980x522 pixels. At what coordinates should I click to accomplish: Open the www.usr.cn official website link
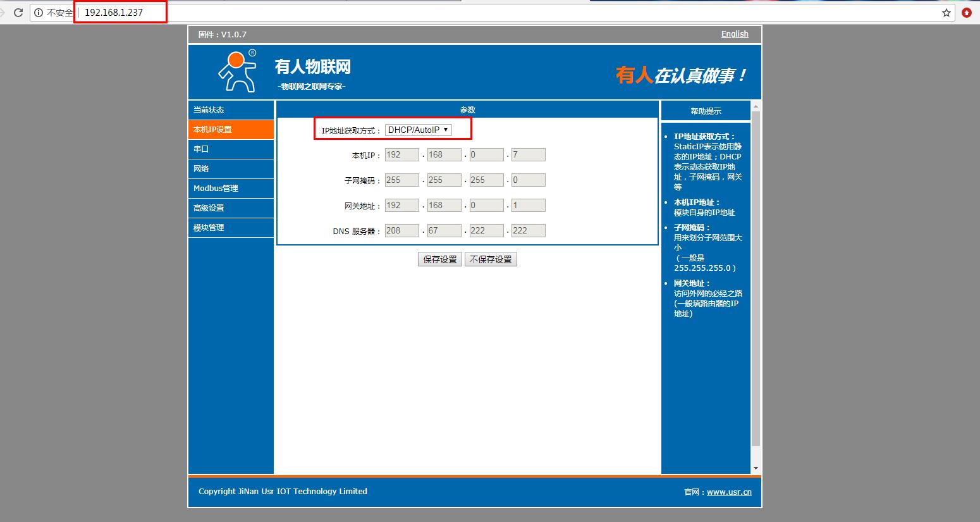click(x=729, y=492)
